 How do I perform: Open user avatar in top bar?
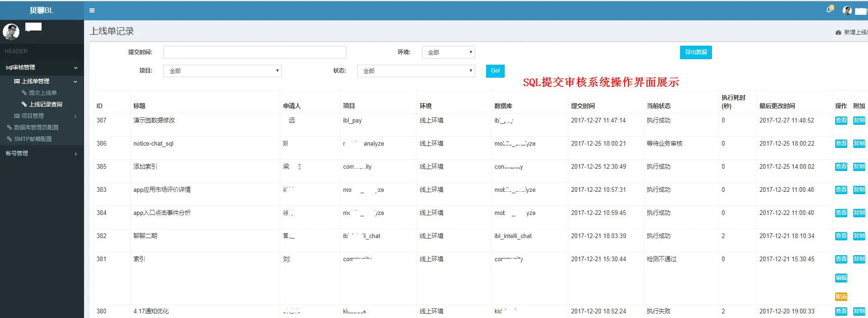847,10
